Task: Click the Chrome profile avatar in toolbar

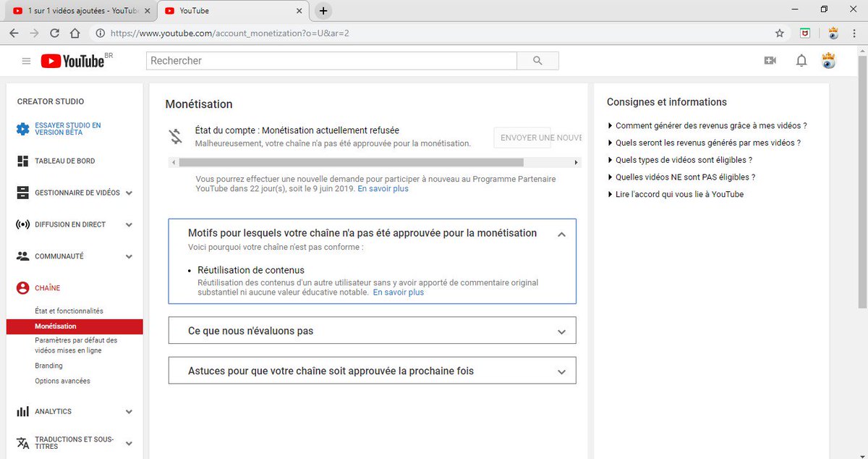Action: pos(833,33)
